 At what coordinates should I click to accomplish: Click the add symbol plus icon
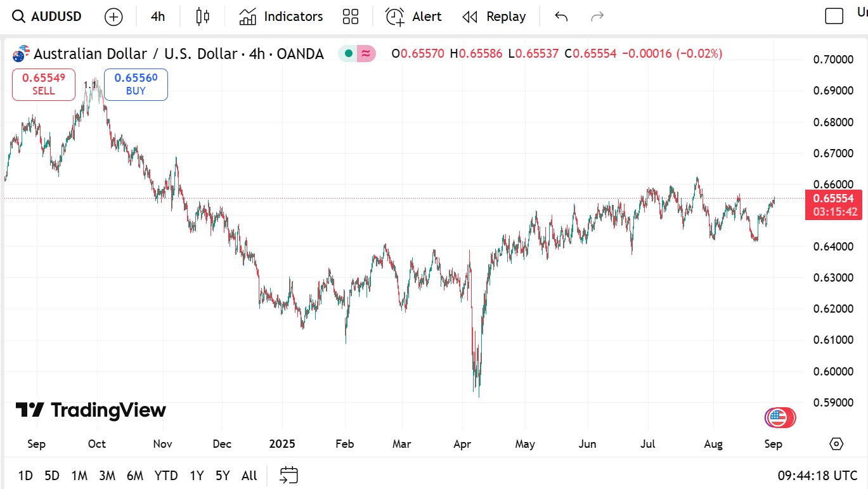(x=113, y=16)
